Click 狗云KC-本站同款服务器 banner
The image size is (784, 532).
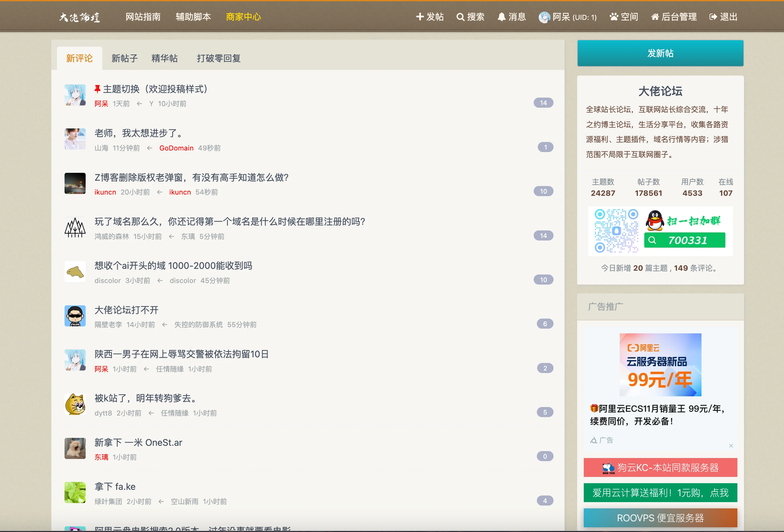point(660,467)
